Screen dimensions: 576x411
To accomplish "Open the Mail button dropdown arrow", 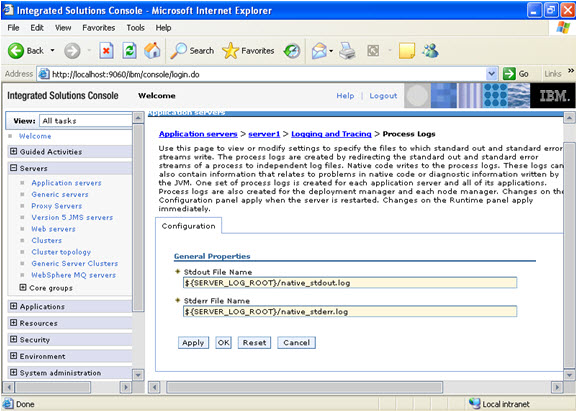I will tap(331, 51).
